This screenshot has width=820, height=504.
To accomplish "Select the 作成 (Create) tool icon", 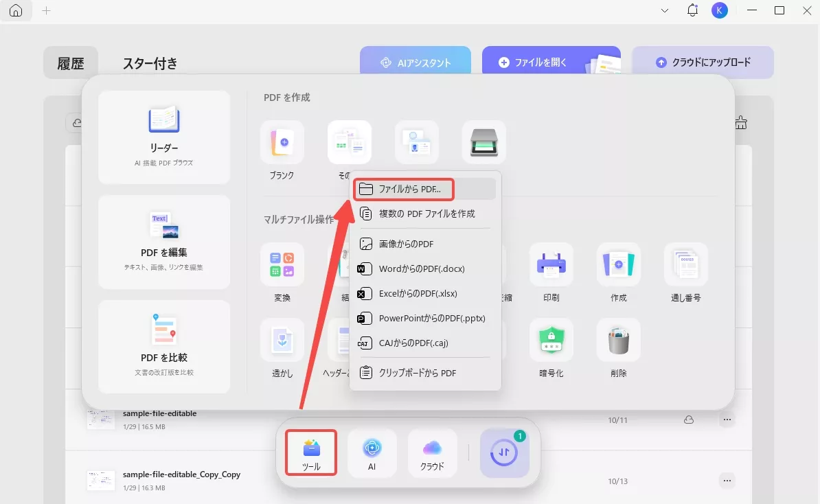I will coord(618,264).
